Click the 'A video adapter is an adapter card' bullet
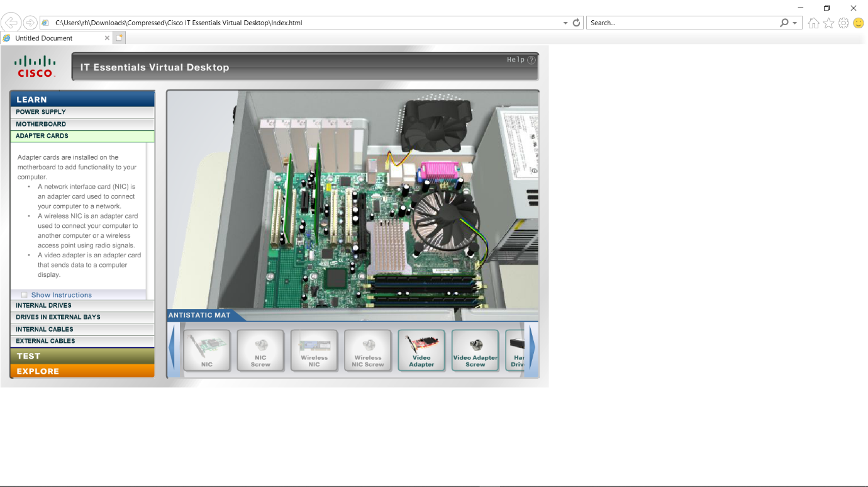868x487 pixels. 89,255
